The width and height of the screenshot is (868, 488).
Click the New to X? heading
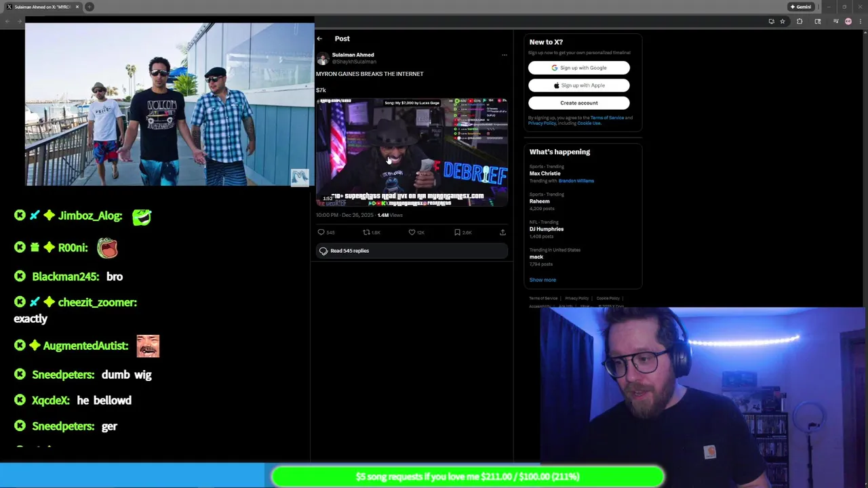click(x=546, y=42)
